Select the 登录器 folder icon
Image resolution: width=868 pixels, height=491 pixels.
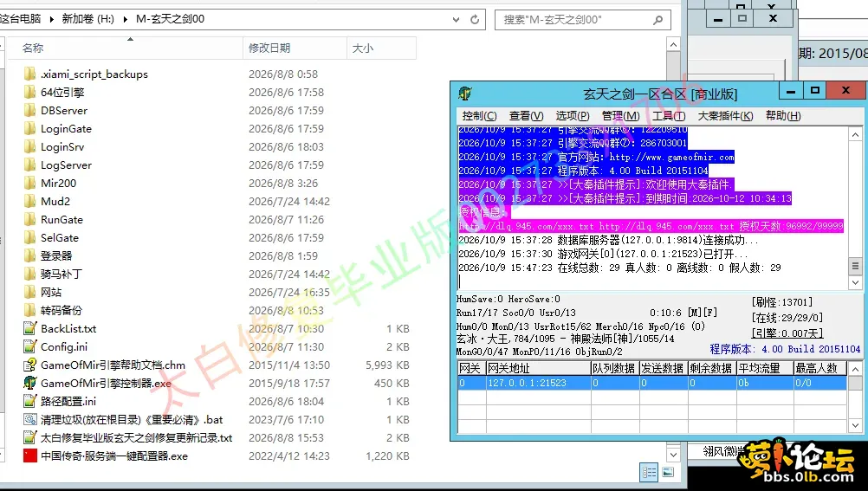30,256
